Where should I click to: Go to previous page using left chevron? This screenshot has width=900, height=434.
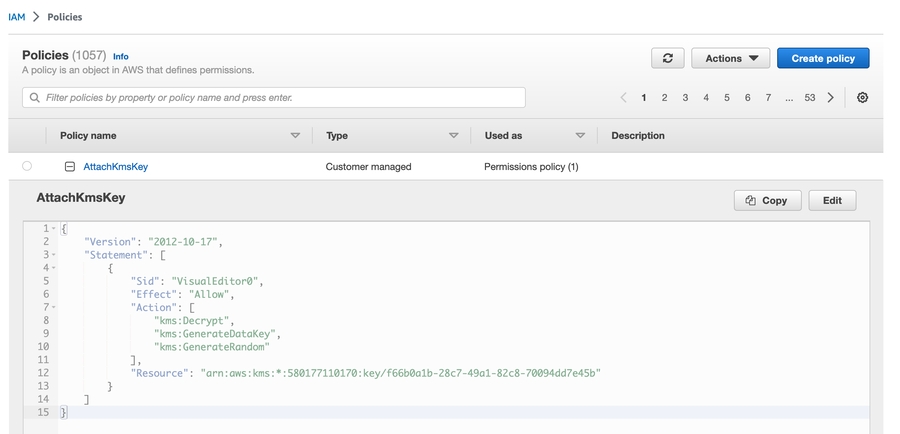[623, 98]
